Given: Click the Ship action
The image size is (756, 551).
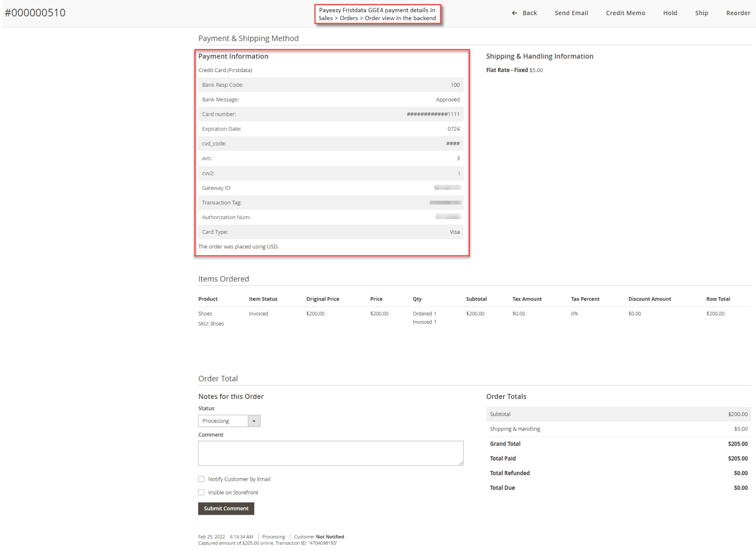Looking at the screenshot, I should 701,13.
